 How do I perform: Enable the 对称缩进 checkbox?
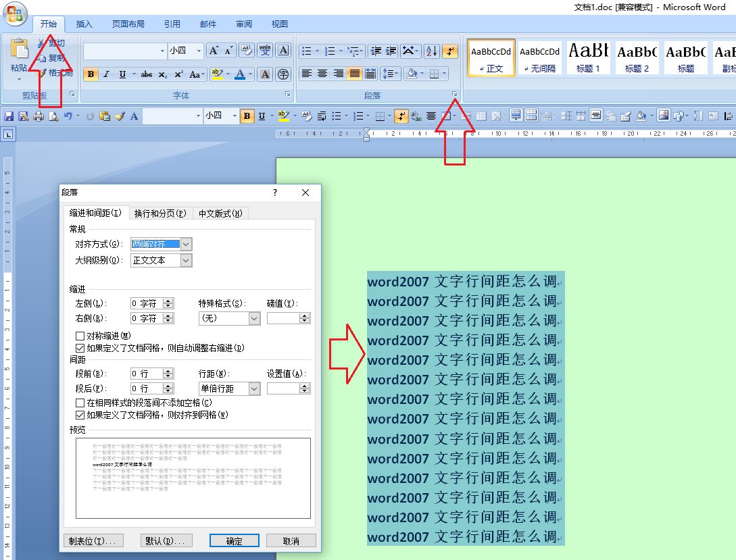click(80, 336)
